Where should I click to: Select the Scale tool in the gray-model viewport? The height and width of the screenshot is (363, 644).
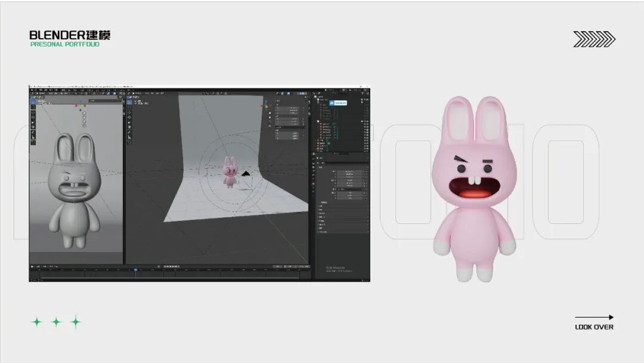[33, 122]
